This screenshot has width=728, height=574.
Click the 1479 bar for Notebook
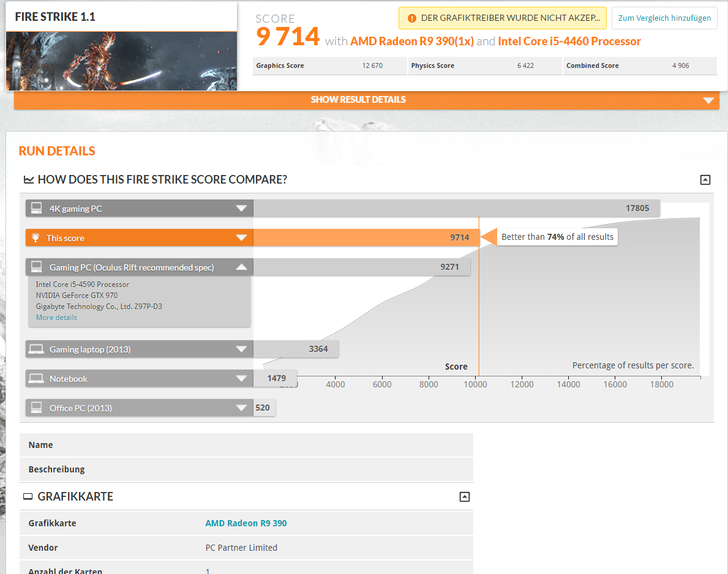[x=276, y=378]
